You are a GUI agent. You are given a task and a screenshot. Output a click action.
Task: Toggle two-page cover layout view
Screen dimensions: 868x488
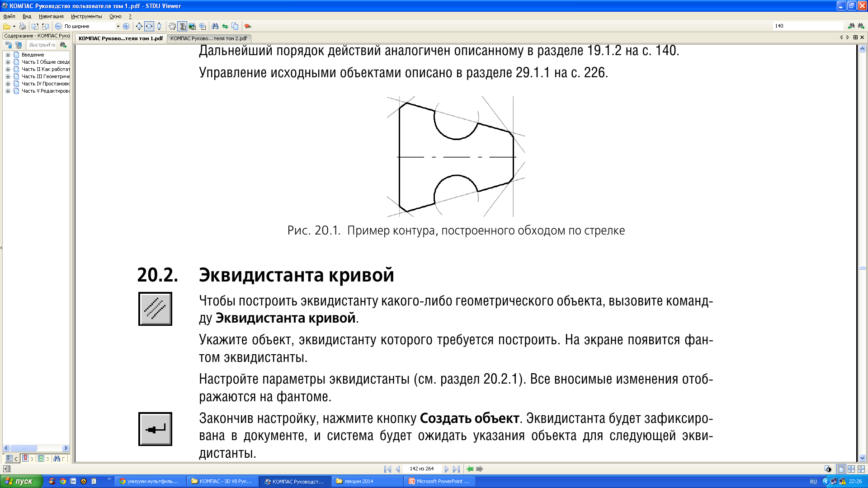point(861,469)
